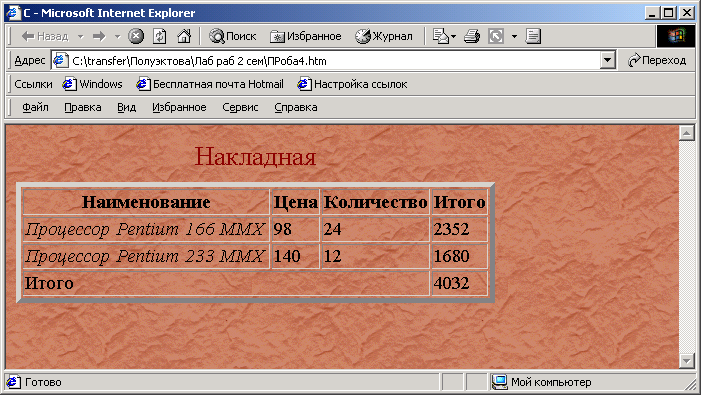Click the Итого footer row label
The height and width of the screenshot is (395, 701).
coord(49,283)
